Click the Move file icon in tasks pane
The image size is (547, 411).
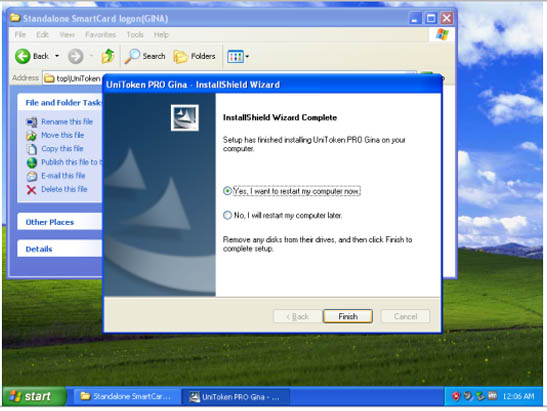(31, 135)
